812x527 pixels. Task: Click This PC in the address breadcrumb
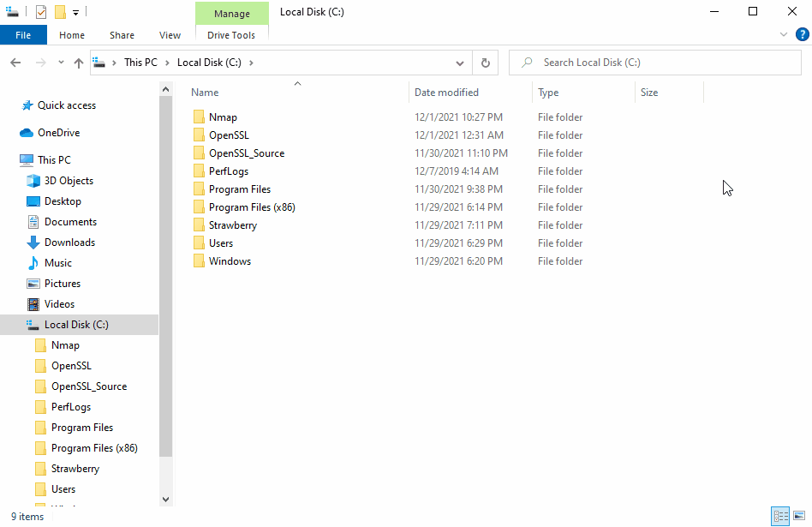[140, 63]
